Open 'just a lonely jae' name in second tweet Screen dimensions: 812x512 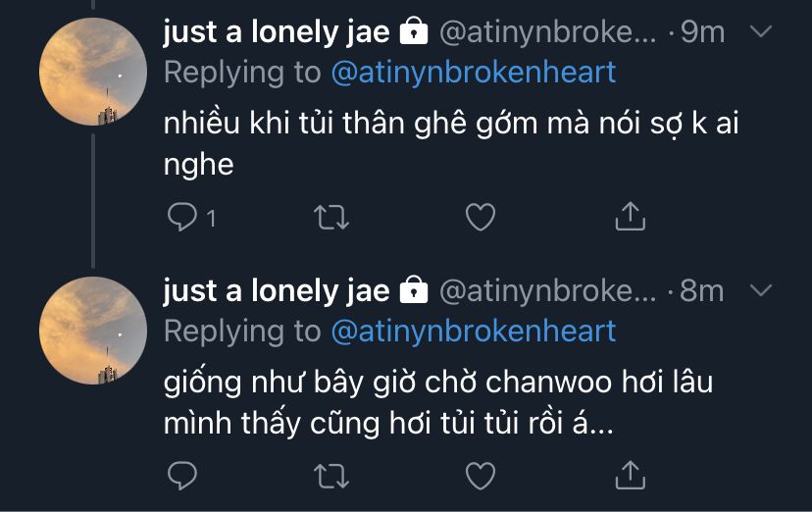pos(276,291)
